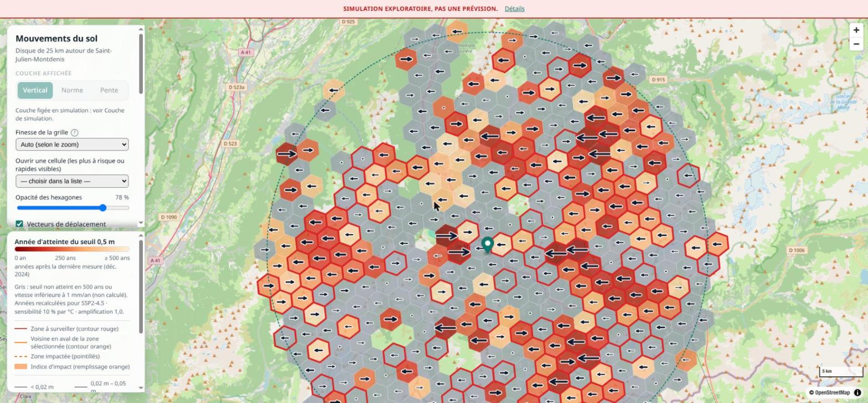
Task: Click the 78 % opacity value
Action: coord(122,198)
